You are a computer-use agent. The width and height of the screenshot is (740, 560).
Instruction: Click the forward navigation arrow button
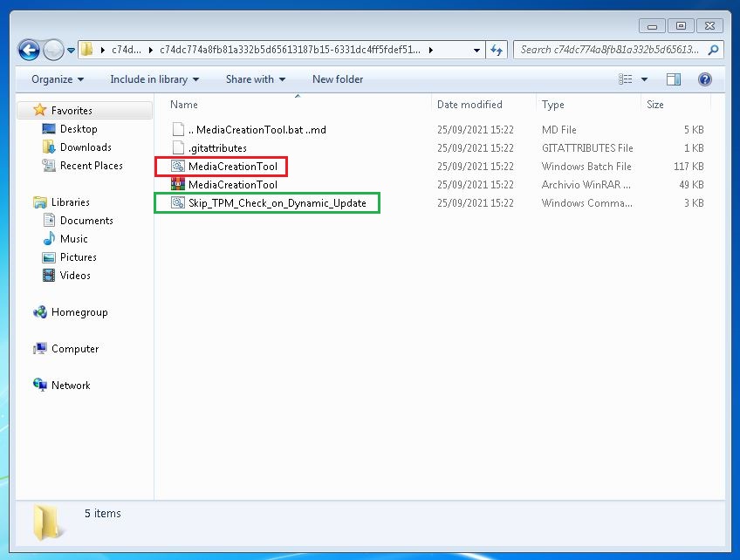pos(53,50)
